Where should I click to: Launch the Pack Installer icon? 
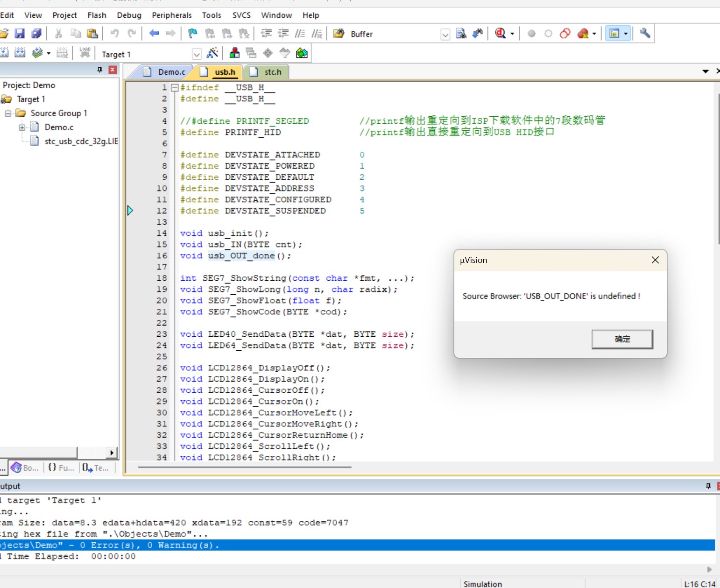tap(302, 53)
